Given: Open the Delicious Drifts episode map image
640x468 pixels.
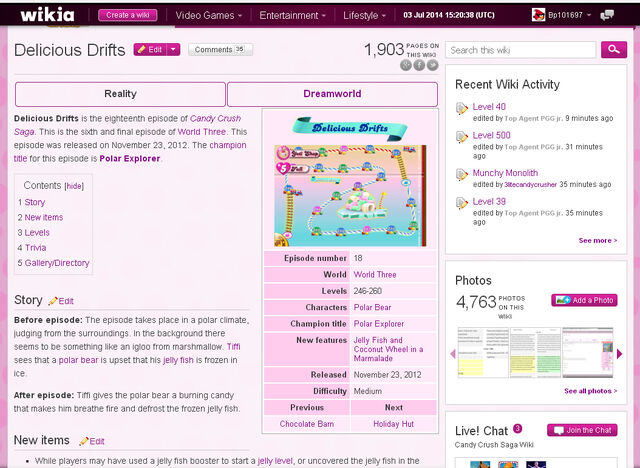Looking at the screenshot, I should pos(350,195).
